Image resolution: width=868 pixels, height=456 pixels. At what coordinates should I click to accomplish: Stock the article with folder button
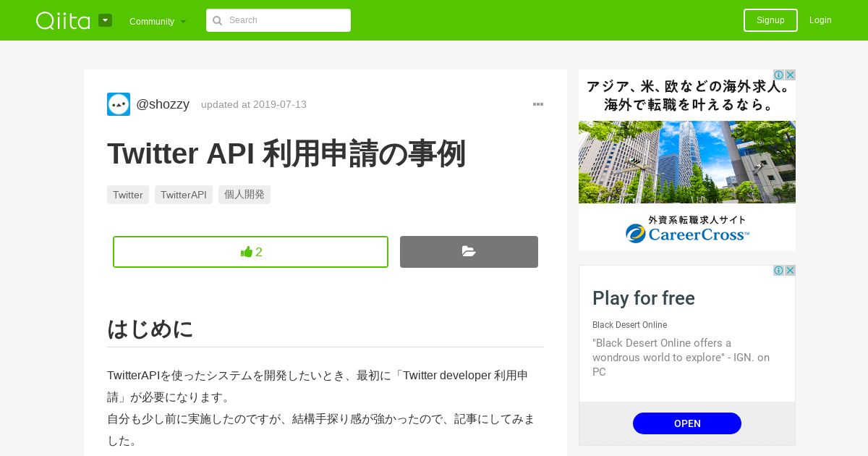pyautogui.click(x=469, y=252)
